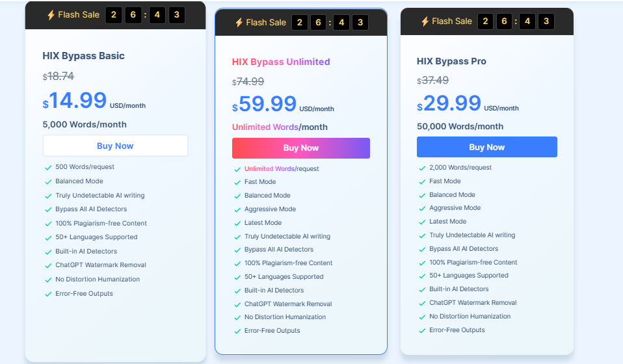The height and width of the screenshot is (364, 623).
Task: Click the Flash Sale countdown timer on Pro plan
Action: tap(516, 21)
